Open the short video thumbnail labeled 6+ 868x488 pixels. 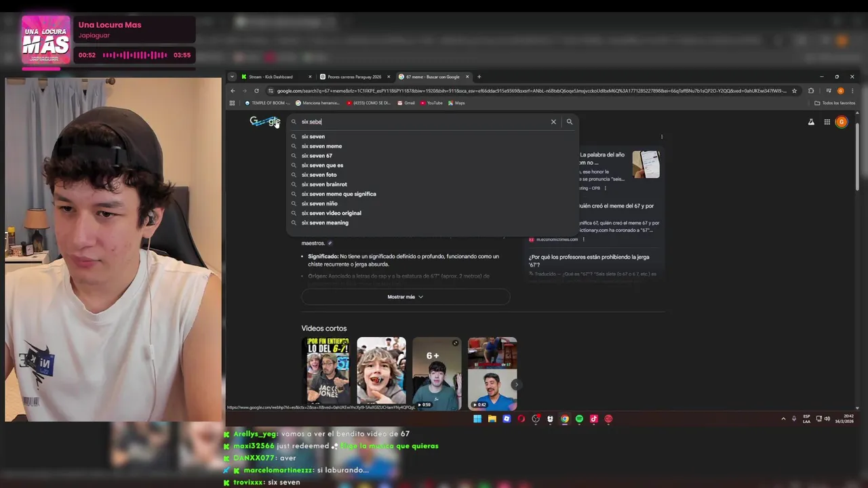pyautogui.click(x=437, y=373)
